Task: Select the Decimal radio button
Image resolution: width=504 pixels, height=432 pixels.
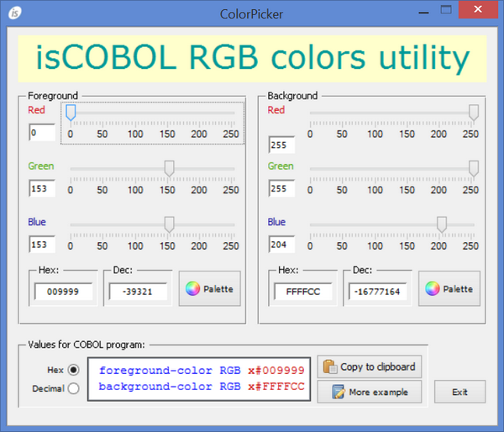Action: (x=73, y=388)
